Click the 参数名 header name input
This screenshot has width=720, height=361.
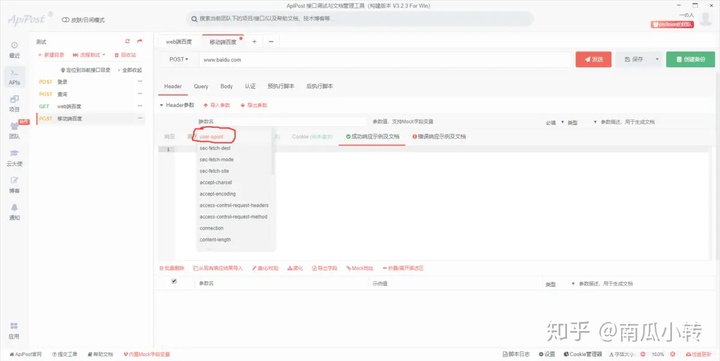click(281, 122)
